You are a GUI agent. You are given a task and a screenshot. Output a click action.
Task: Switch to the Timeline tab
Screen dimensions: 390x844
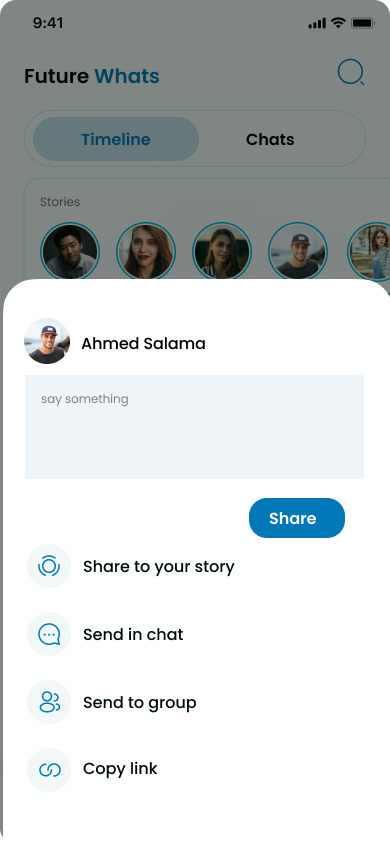click(x=116, y=139)
